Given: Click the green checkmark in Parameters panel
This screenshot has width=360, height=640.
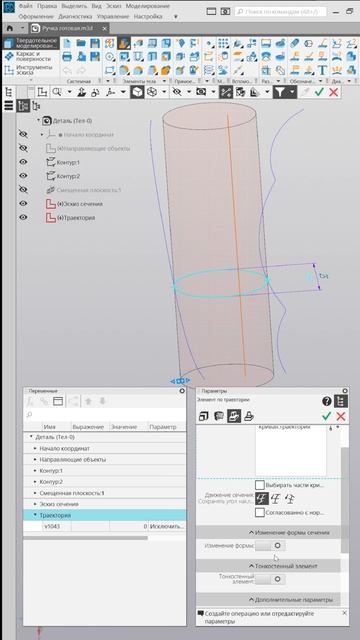Looking at the screenshot, I should 326,416.
